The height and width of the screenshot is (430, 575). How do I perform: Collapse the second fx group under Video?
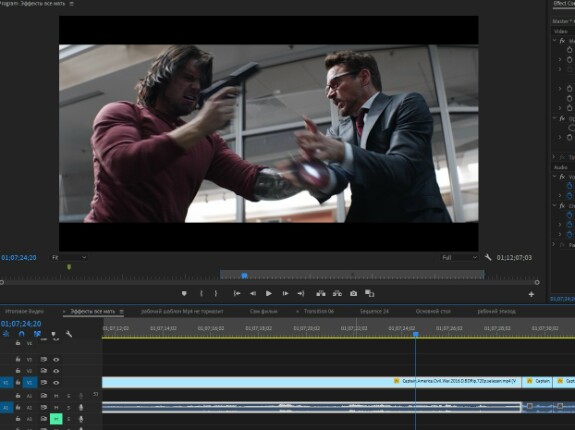554,118
